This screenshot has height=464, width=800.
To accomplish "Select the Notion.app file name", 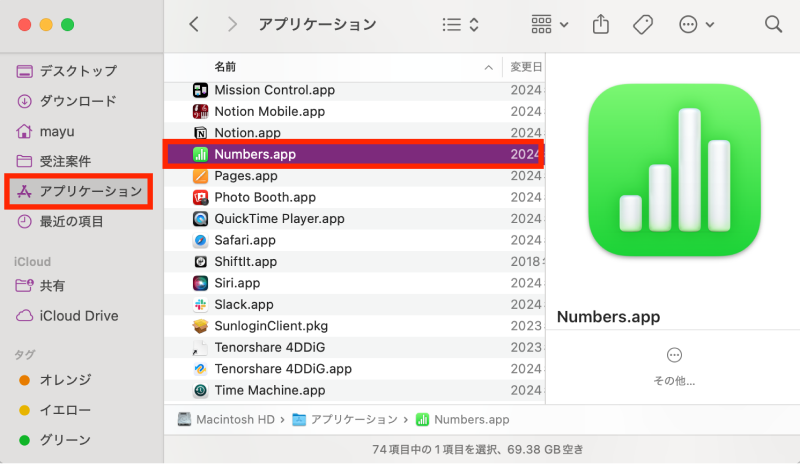I will point(247,133).
